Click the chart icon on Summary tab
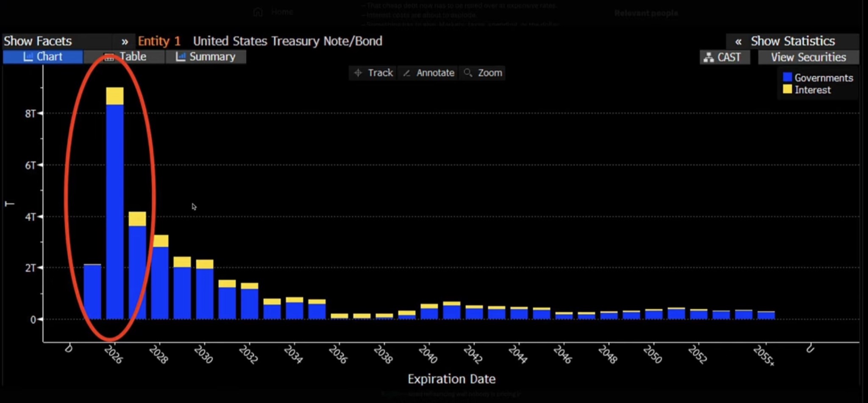Viewport: 868px width, 403px height. pyautogui.click(x=181, y=57)
